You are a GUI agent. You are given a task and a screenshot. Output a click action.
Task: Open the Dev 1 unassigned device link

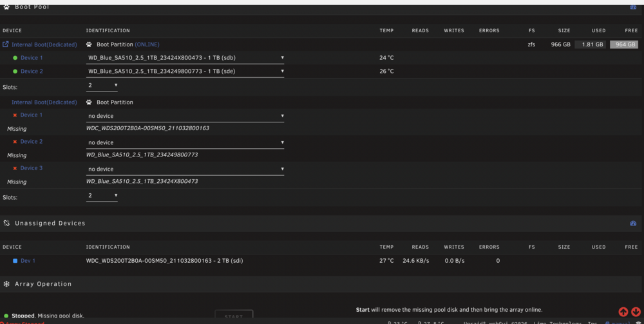tap(28, 261)
